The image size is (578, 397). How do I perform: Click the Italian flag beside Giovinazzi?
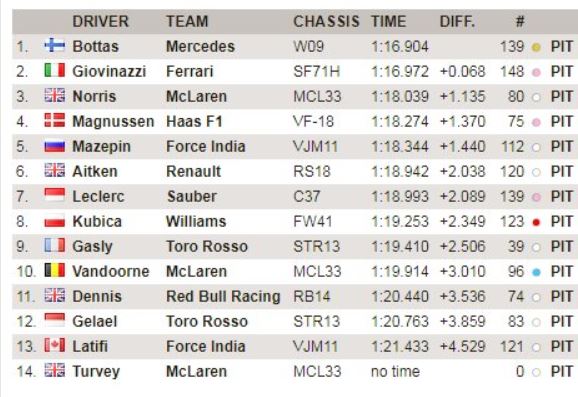[55, 70]
